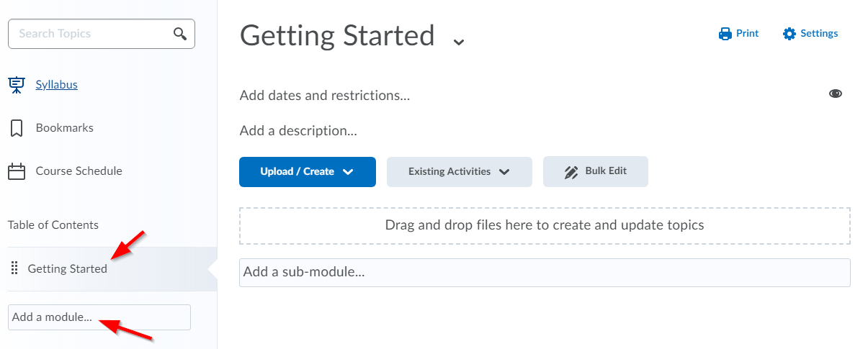
Task: Click the Course Schedule calendar icon
Action: click(x=16, y=171)
